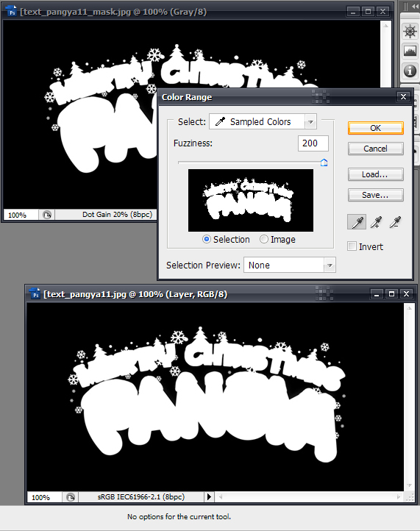This screenshot has height=531, width=420.
Task: Enable the Invert checkbox
Action: click(x=352, y=246)
